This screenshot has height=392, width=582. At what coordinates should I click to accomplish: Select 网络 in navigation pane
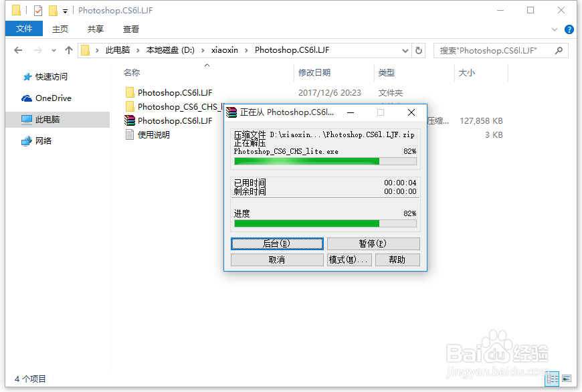pyautogui.click(x=37, y=140)
